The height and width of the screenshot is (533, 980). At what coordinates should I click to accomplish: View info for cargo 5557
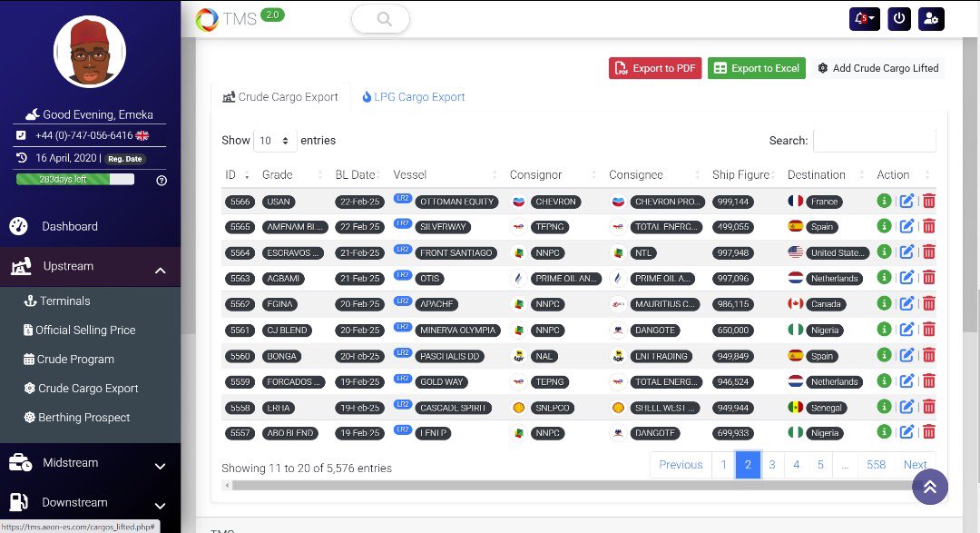click(884, 431)
